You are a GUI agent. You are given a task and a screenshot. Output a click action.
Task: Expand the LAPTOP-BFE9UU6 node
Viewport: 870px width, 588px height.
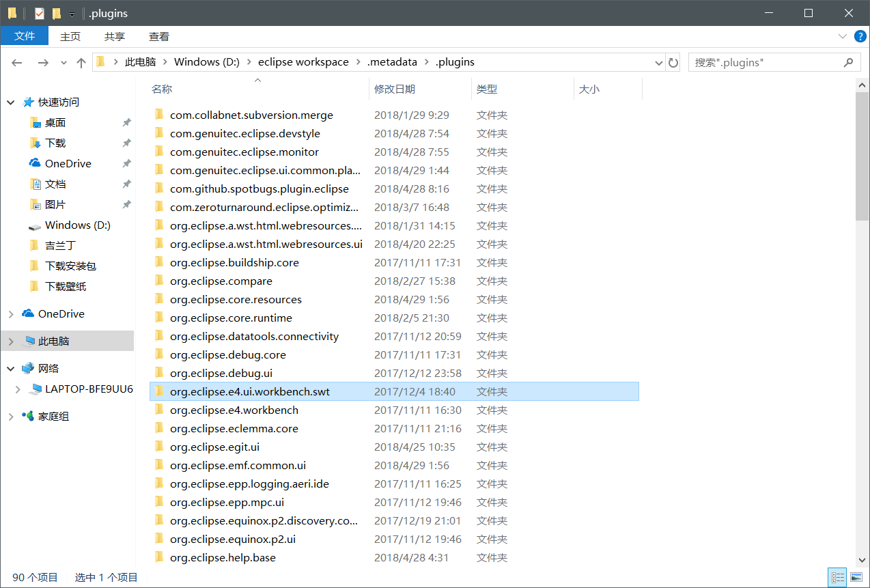pyautogui.click(x=18, y=389)
